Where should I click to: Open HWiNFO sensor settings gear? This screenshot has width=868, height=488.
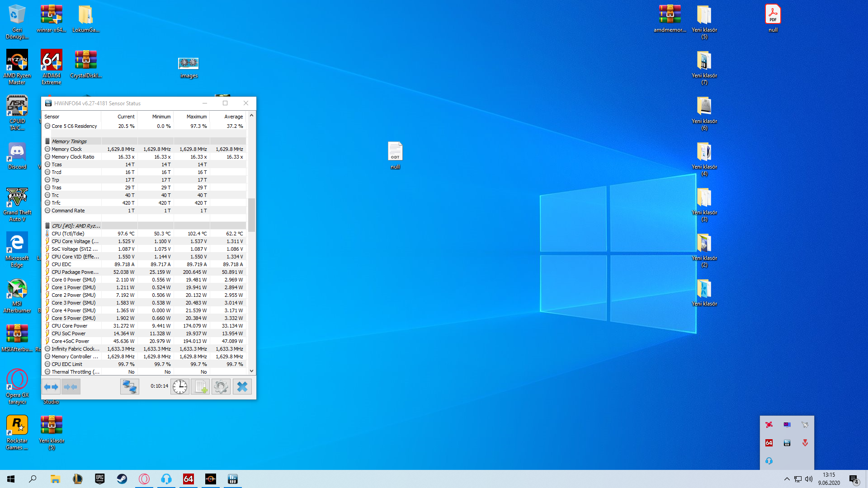[x=221, y=387]
